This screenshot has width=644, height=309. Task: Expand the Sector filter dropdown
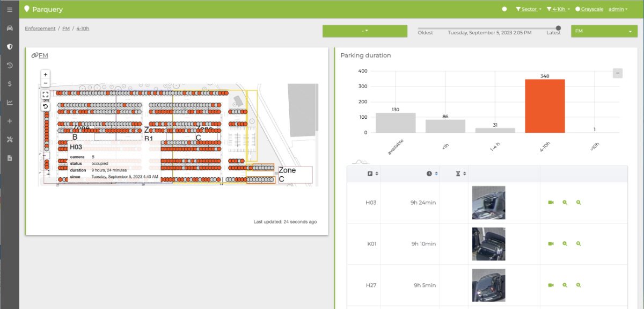(x=528, y=9)
